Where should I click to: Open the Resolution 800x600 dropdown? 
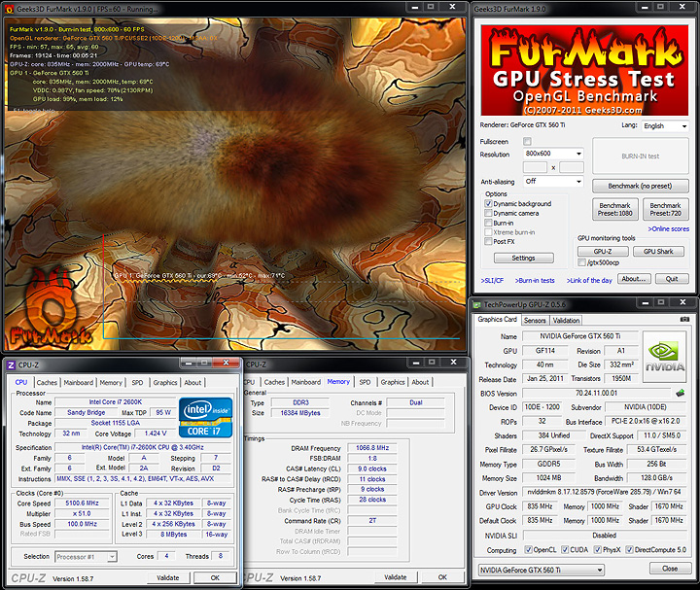click(553, 154)
